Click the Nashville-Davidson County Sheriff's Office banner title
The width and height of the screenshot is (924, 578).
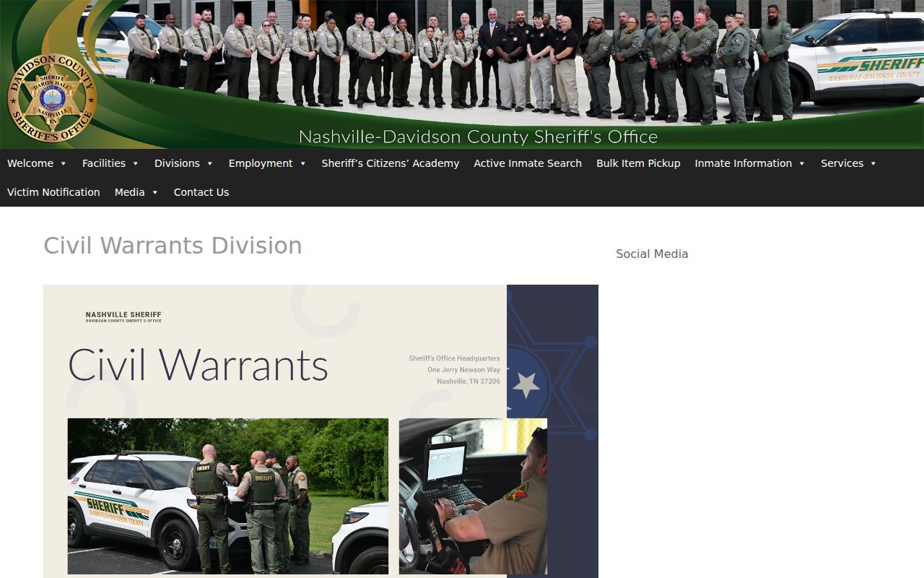pos(478,137)
